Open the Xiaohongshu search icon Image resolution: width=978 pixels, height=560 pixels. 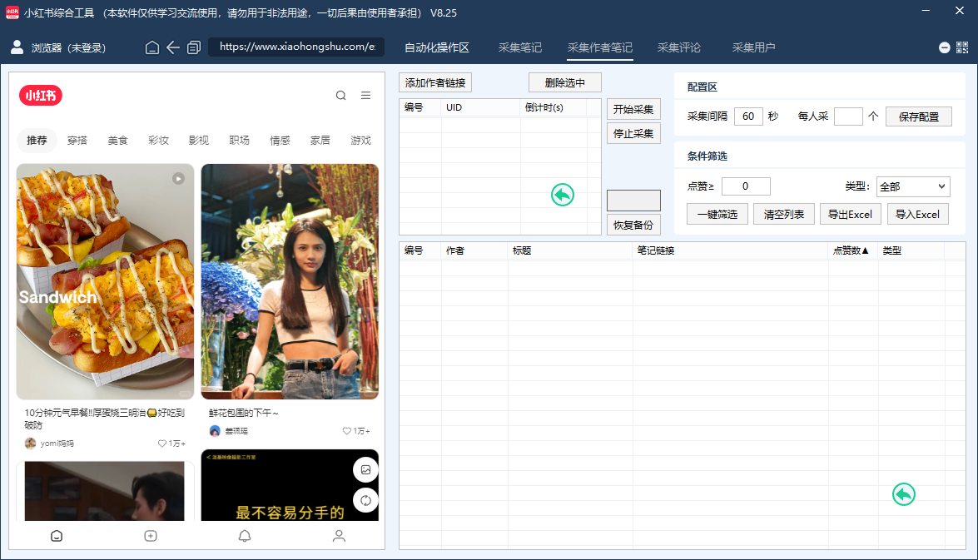pyautogui.click(x=340, y=96)
